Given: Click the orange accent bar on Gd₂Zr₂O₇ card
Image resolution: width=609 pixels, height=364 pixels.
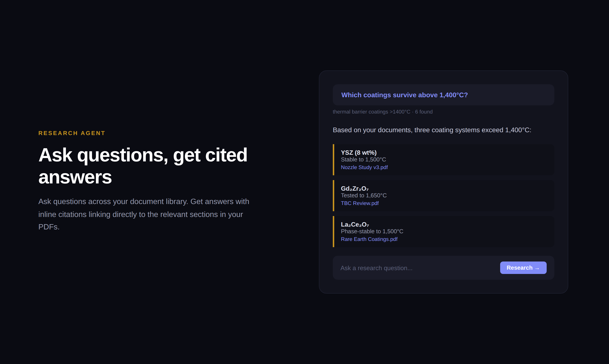Looking at the screenshot, I should [x=334, y=195].
